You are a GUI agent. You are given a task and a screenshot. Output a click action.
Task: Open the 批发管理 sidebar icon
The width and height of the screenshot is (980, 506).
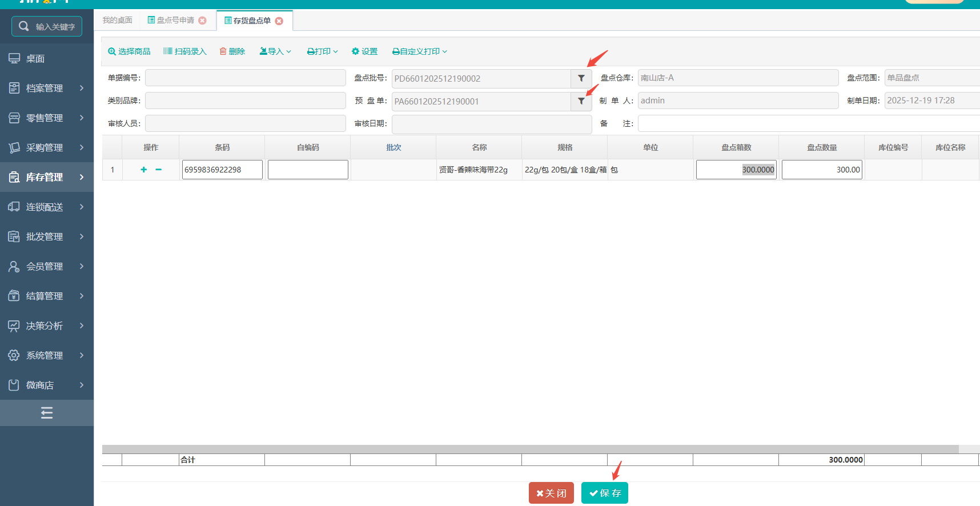tap(14, 236)
